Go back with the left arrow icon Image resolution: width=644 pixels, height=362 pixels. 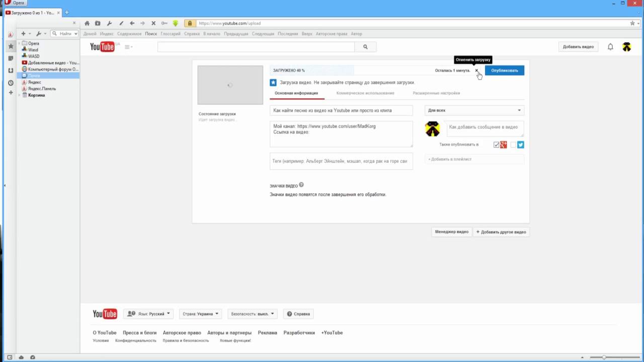[x=132, y=23]
